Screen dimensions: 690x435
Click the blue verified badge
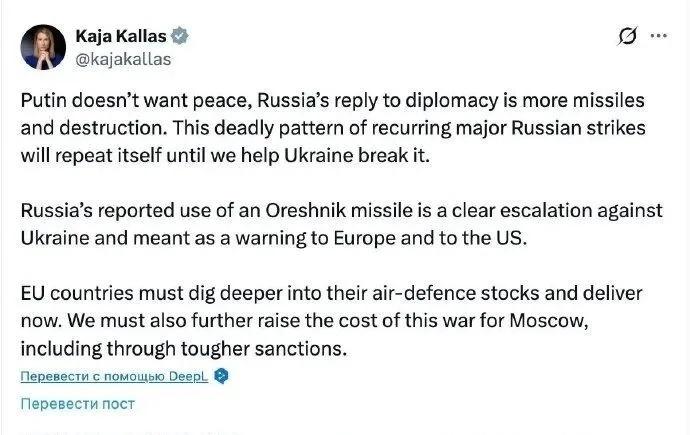pos(181,36)
